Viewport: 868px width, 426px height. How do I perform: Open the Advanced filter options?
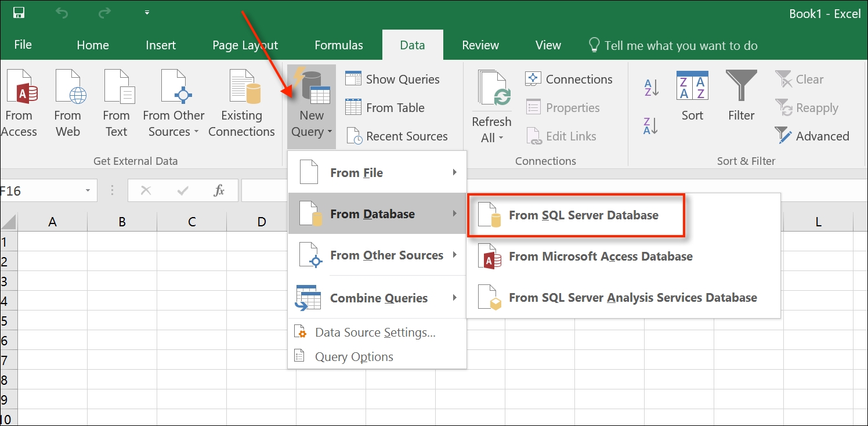[x=812, y=136]
